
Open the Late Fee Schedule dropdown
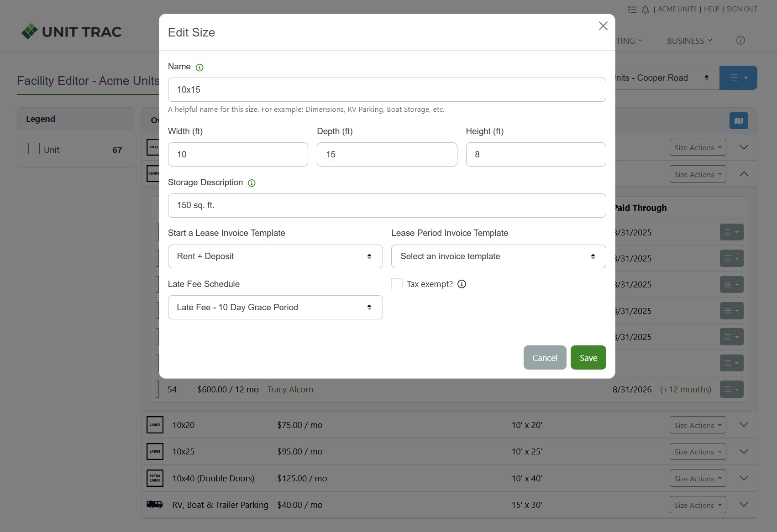pyautogui.click(x=275, y=308)
